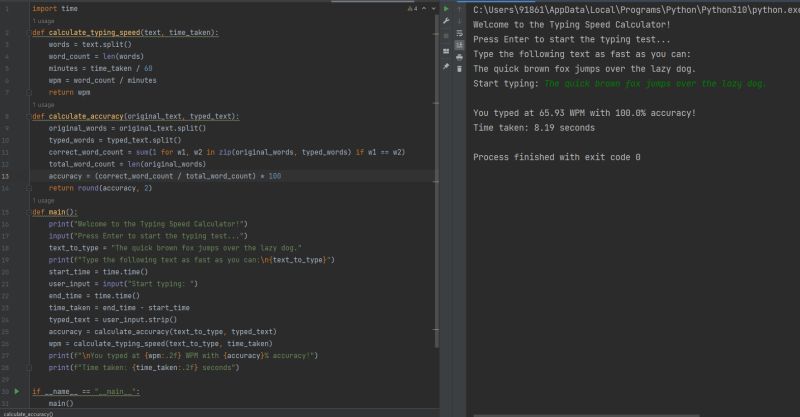The height and width of the screenshot is (417, 800).
Task: Click 'start_time = time.time()' line
Action: (x=98, y=272)
